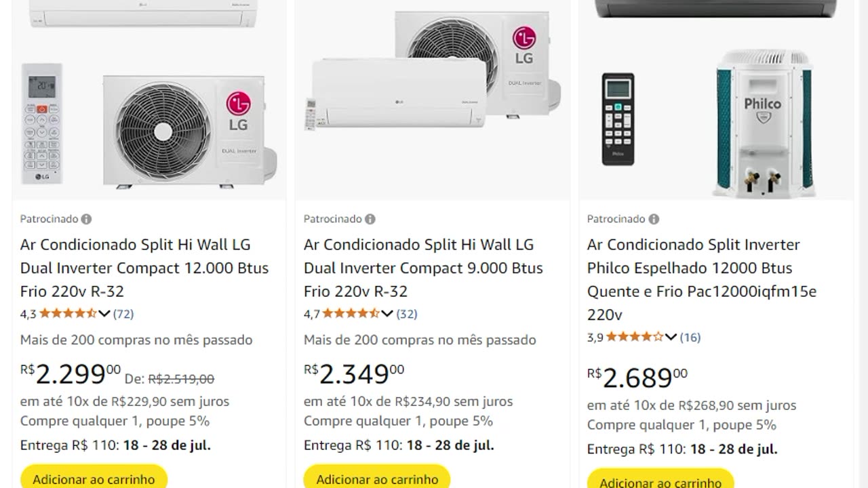This screenshot has height=488, width=868.
Task: Expand rating chevron for LG 12.000 Btus
Action: tap(104, 314)
